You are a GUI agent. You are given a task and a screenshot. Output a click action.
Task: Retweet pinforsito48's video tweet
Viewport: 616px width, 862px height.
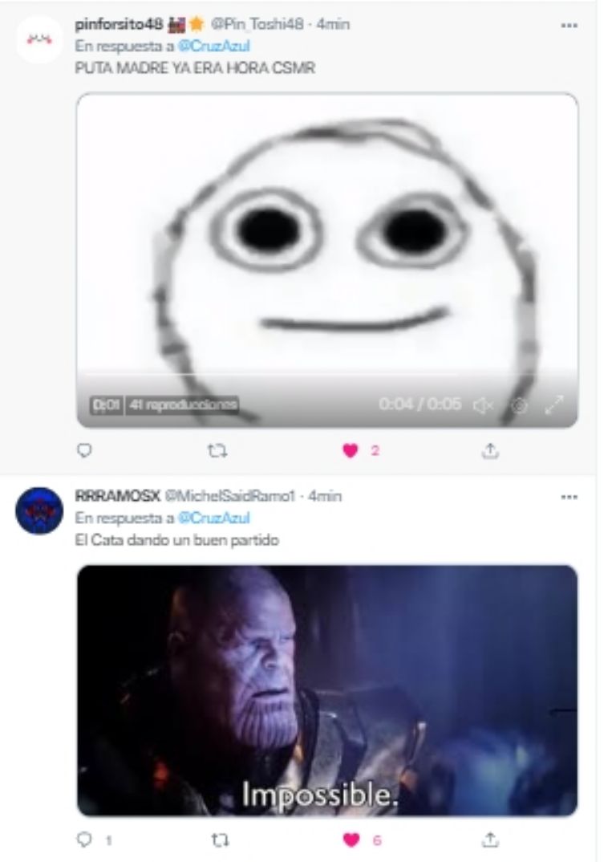point(217,451)
